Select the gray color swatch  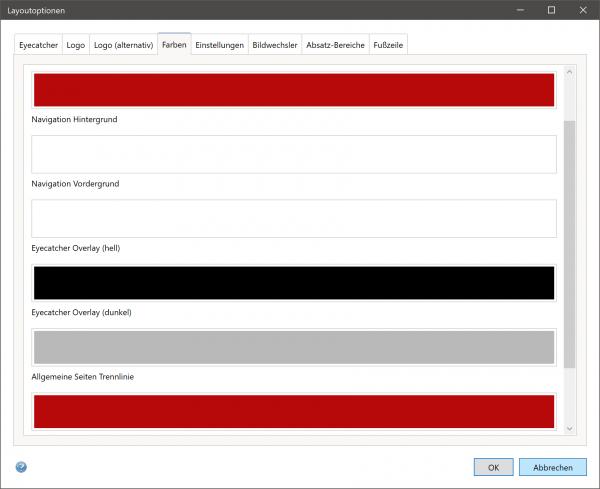click(294, 347)
